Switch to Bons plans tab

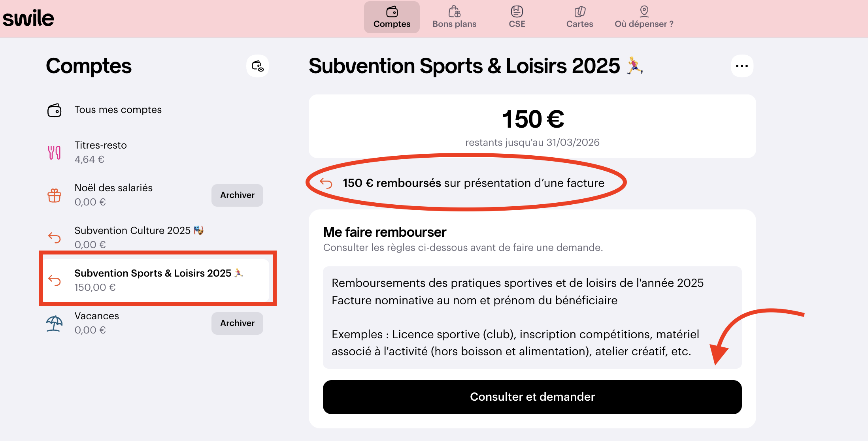coord(454,17)
